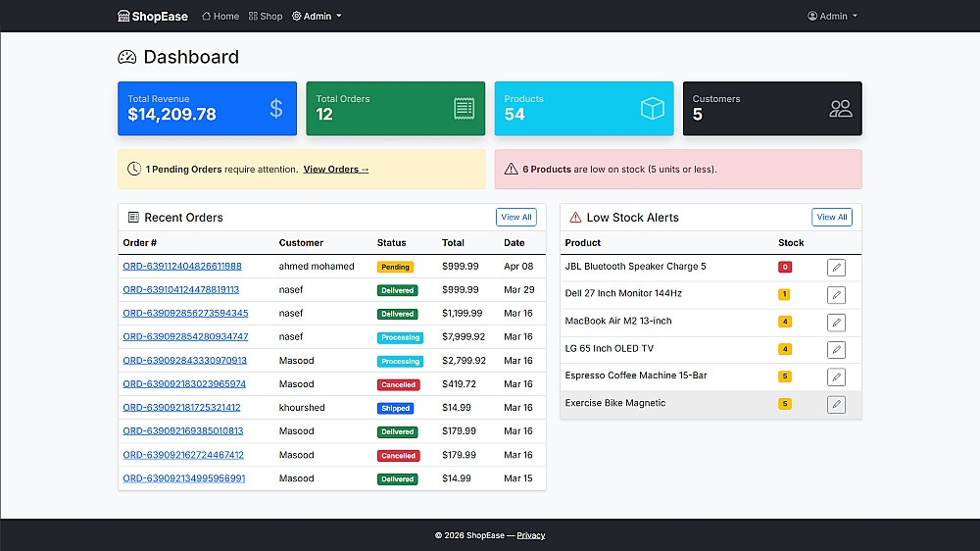Open order ORD-639092169385010813
The image size is (980, 551).
coord(183,431)
